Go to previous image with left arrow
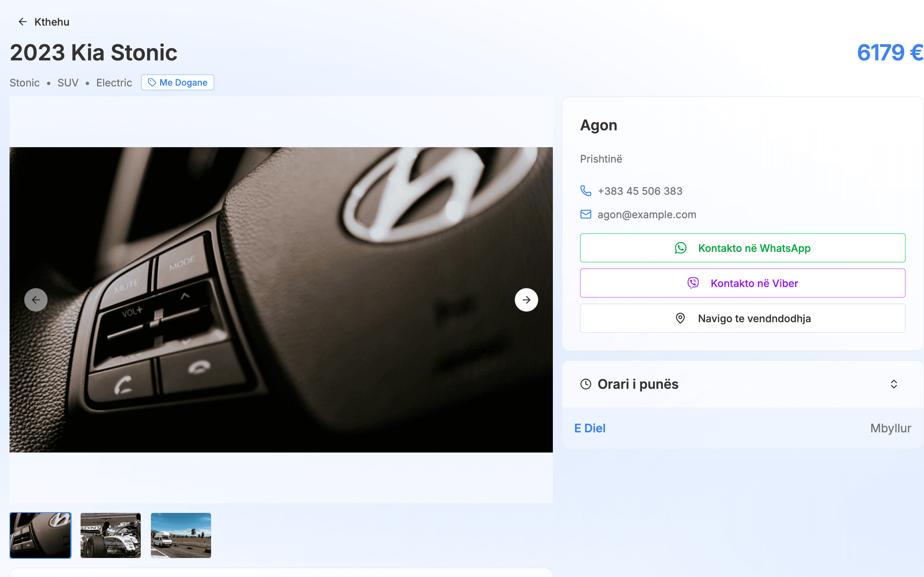Viewport: 924px width, 577px height. (36, 300)
